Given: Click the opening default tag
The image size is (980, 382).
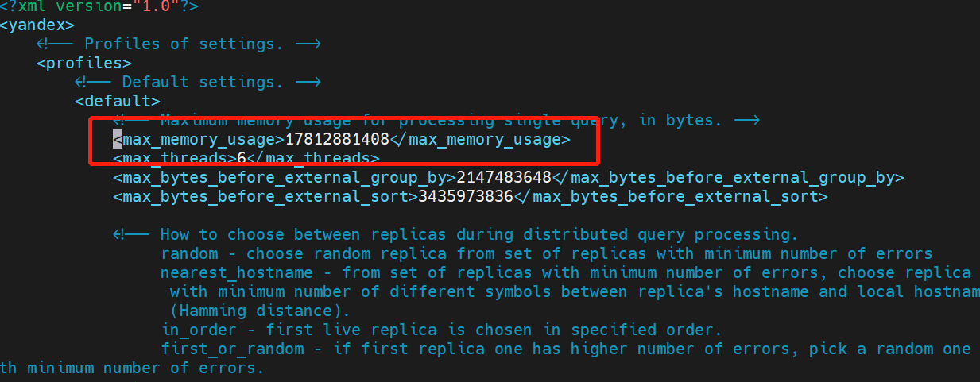Looking at the screenshot, I should pos(118,102).
